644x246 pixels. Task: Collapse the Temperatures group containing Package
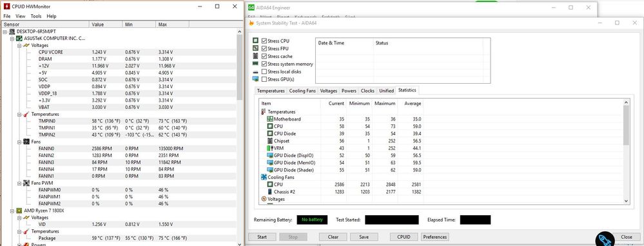click(x=19, y=231)
